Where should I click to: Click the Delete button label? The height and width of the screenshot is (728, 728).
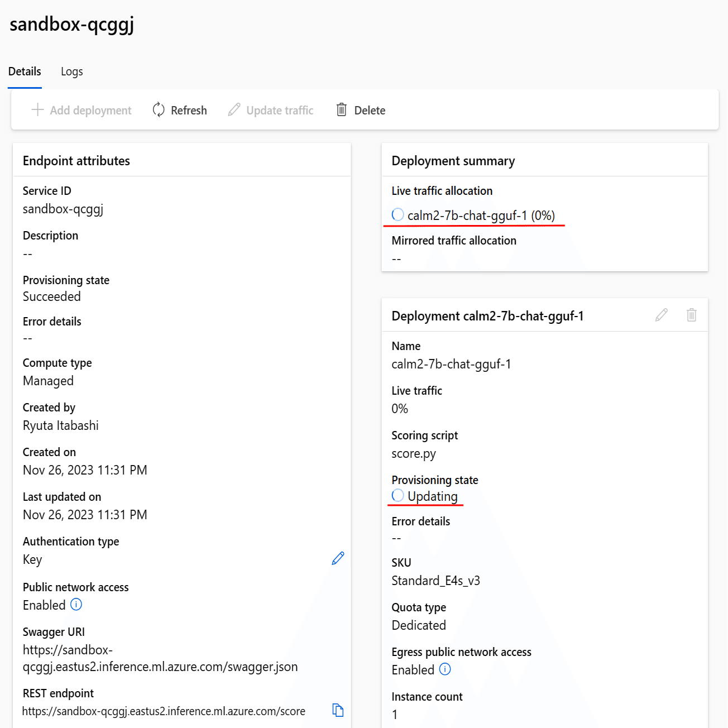pyautogui.click(x=370, y=111)
